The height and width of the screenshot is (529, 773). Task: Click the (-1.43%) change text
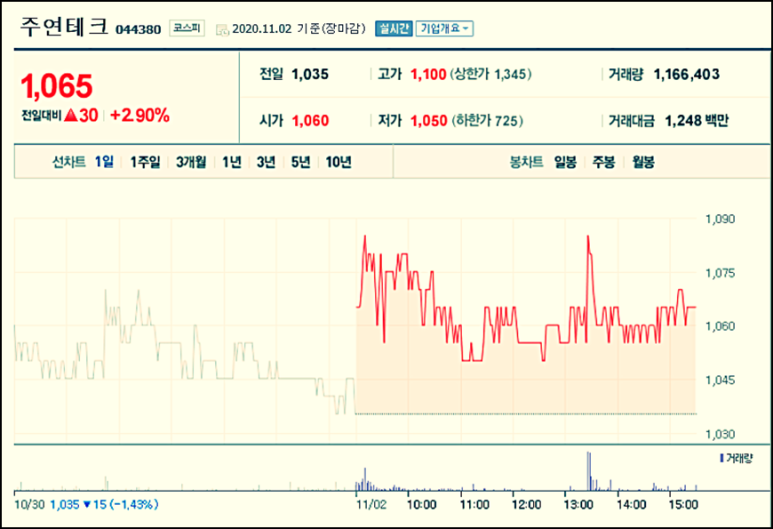134,504
